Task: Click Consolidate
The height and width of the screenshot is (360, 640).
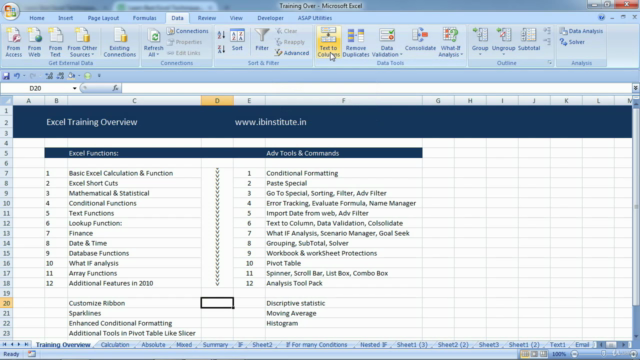Action: tap(420, 40)
